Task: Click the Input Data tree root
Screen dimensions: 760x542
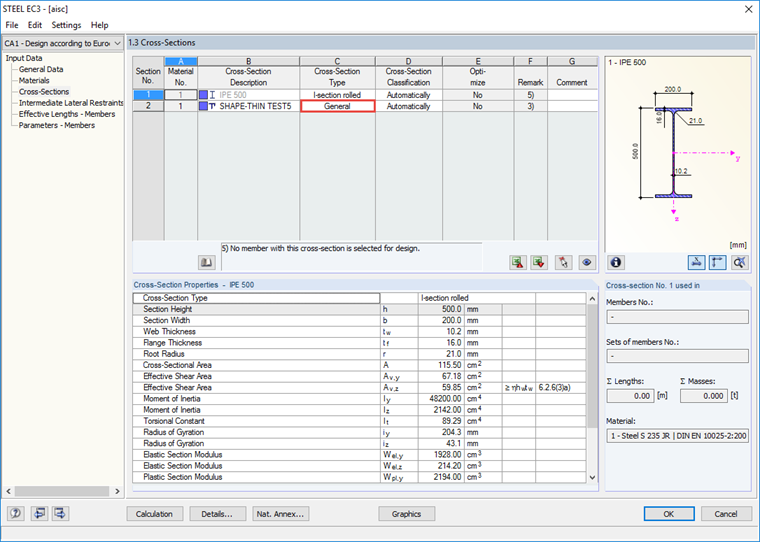Action: click(x=24, y=58)
